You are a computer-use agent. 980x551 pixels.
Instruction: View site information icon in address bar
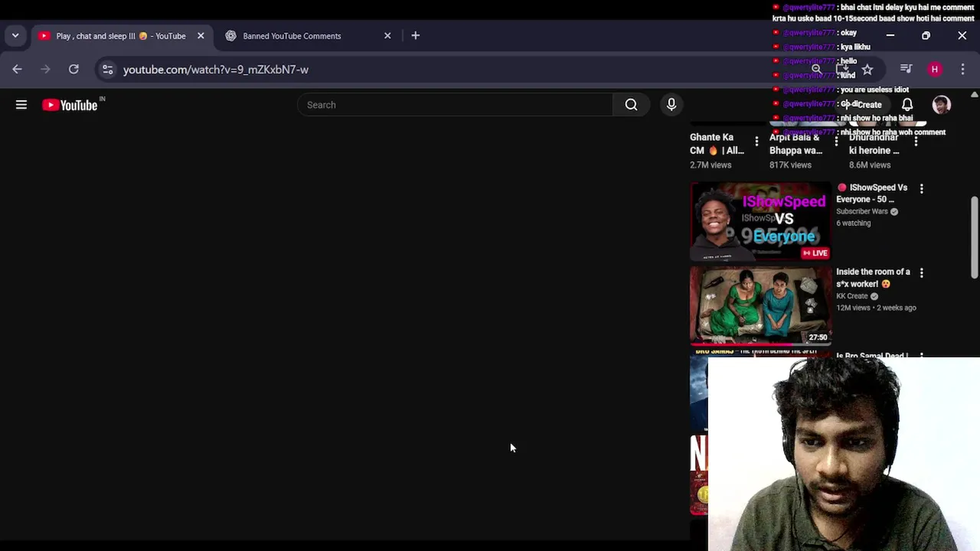108,70
